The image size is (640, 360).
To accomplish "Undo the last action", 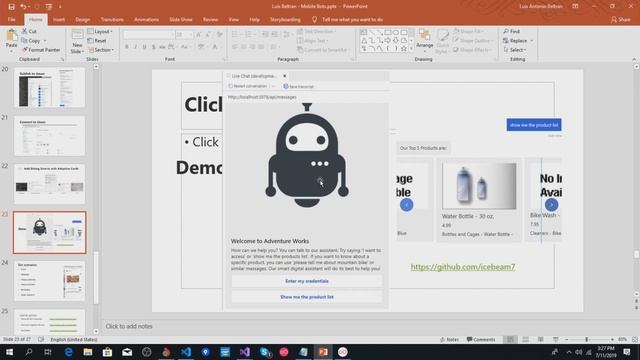I will coord(24,7).
